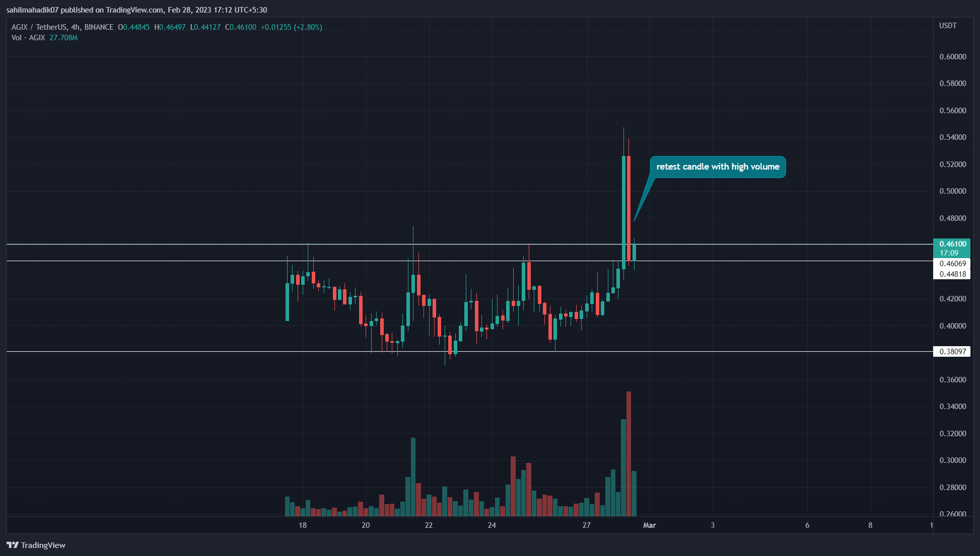This screenshot has width=980, height=556.
Task: Click the Mar label on time axis
Action: pos(650,525)
